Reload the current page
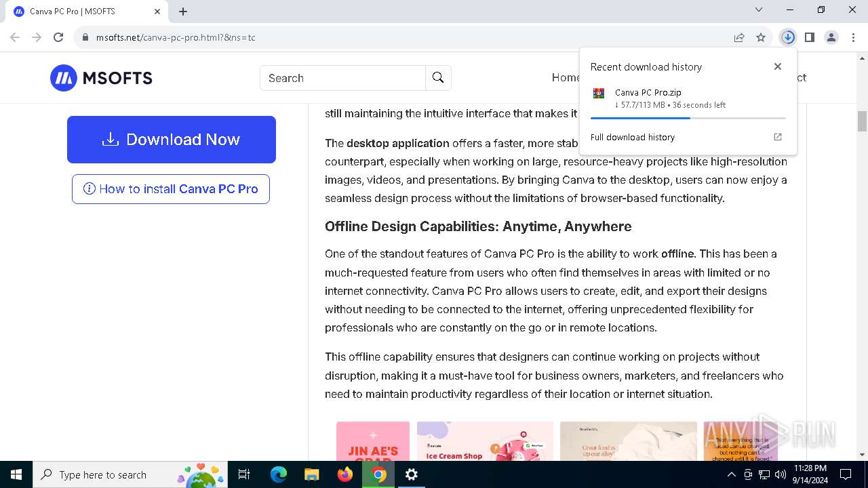Screen dimensions: 868x488 coord(58,37)
